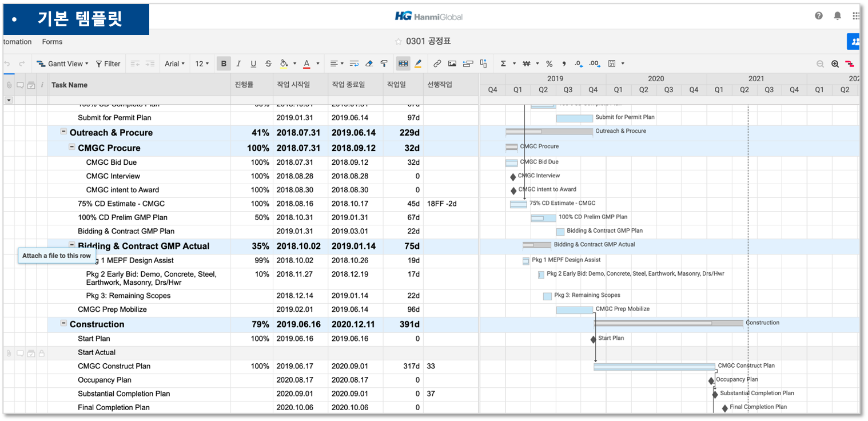Click the blue Share button

854,41
